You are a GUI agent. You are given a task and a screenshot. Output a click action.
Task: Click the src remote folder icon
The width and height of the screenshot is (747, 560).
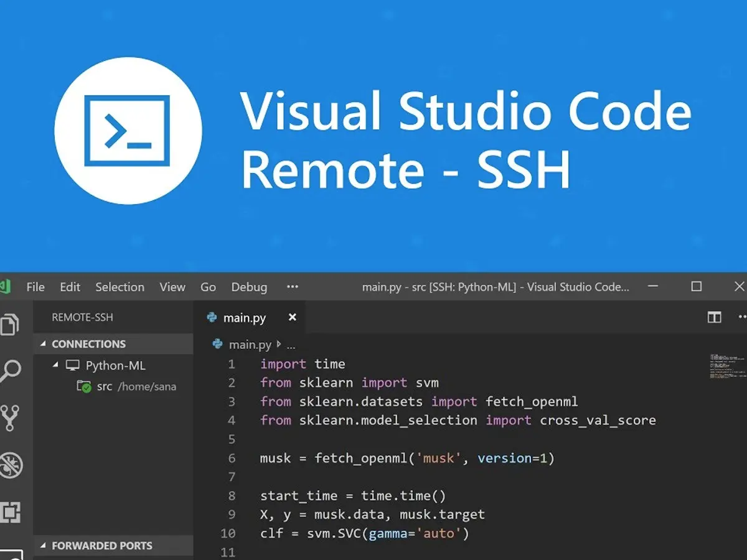(84, 386)
